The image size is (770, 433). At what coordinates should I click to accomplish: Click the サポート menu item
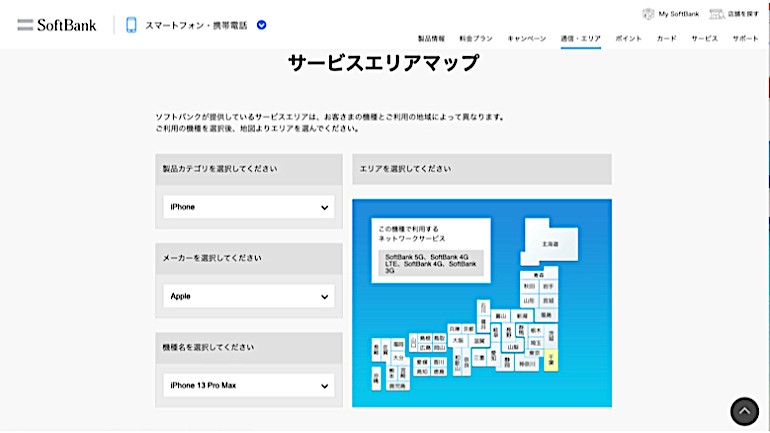tap(745, 38)
